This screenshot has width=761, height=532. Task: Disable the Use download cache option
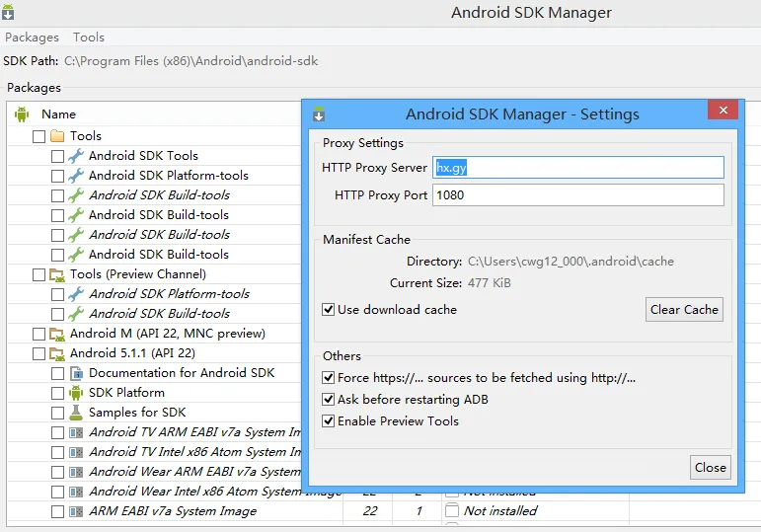(x=329, y=310)
